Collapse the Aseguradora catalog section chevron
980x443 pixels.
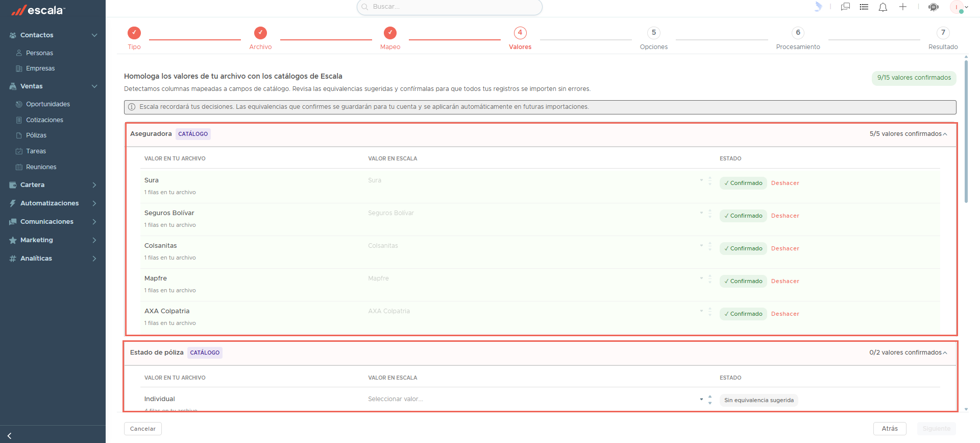pos(945,134)
